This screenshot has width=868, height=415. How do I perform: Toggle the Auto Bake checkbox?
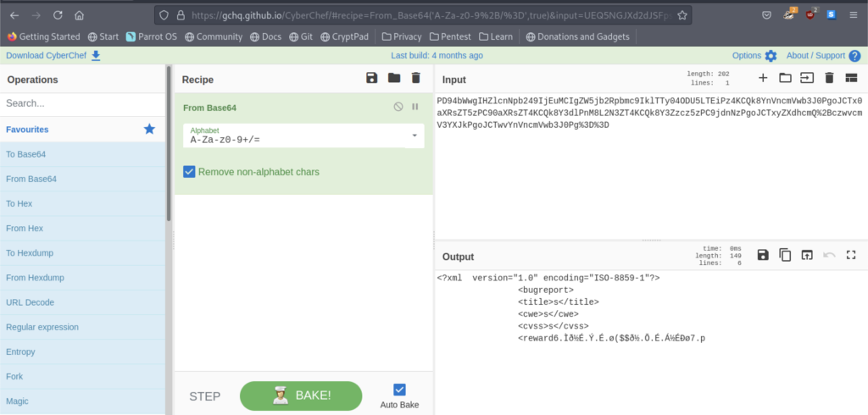(400, 390)
